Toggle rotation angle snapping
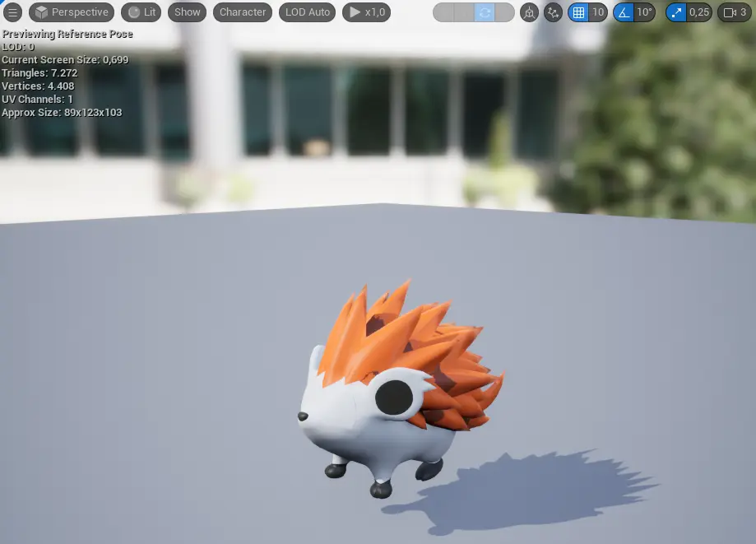This screenshot has height=544, width=756. click(x=624, y=12)
